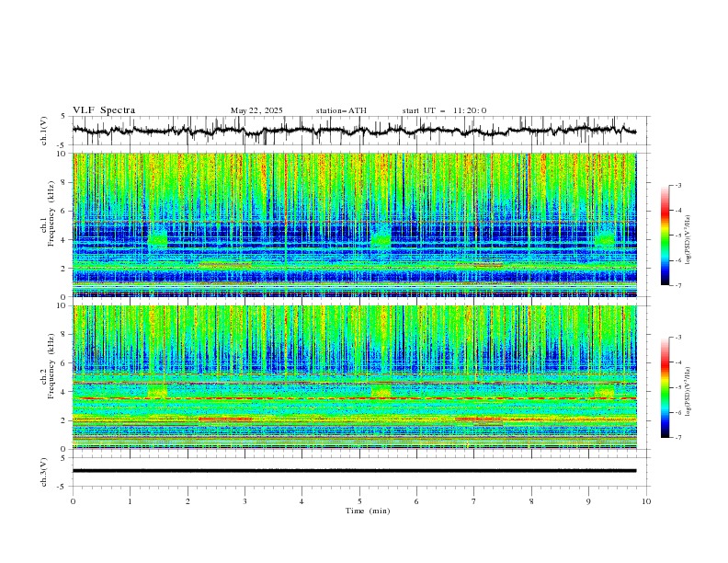
Task: Click the ch.1 "Frequency (kHz)" axis label
Action: [51, 213]
